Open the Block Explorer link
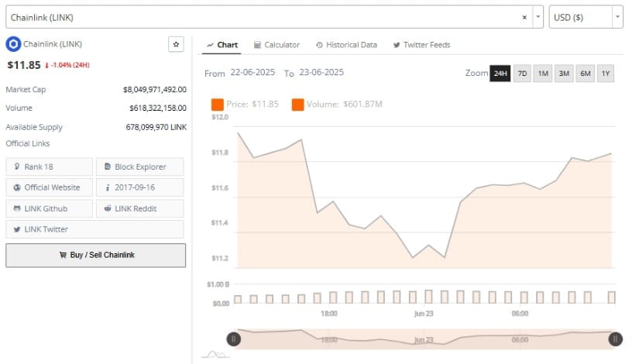This screenshot has height=364, width=639. tap(139, 167)
